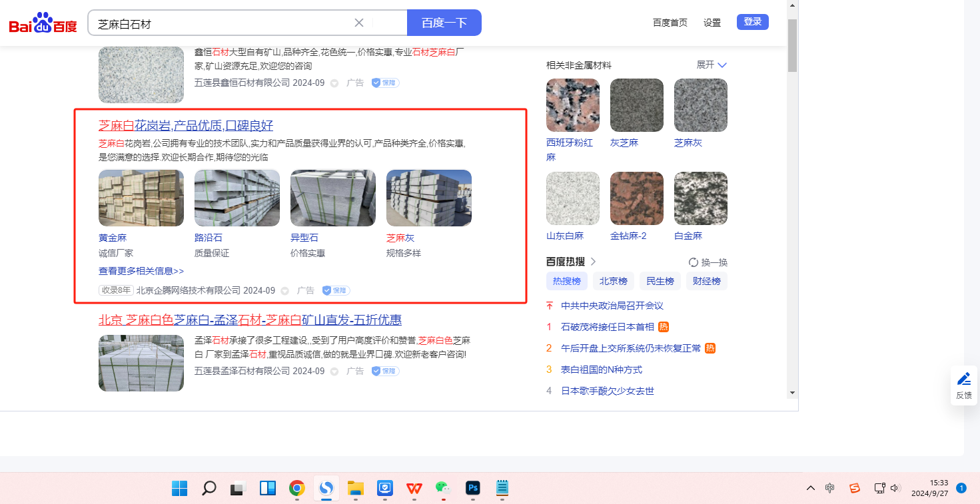Image resolution: width=980 pixels, height=504 pixels.
Task: Open the notification center badge
Action: (x=961, y=488)
